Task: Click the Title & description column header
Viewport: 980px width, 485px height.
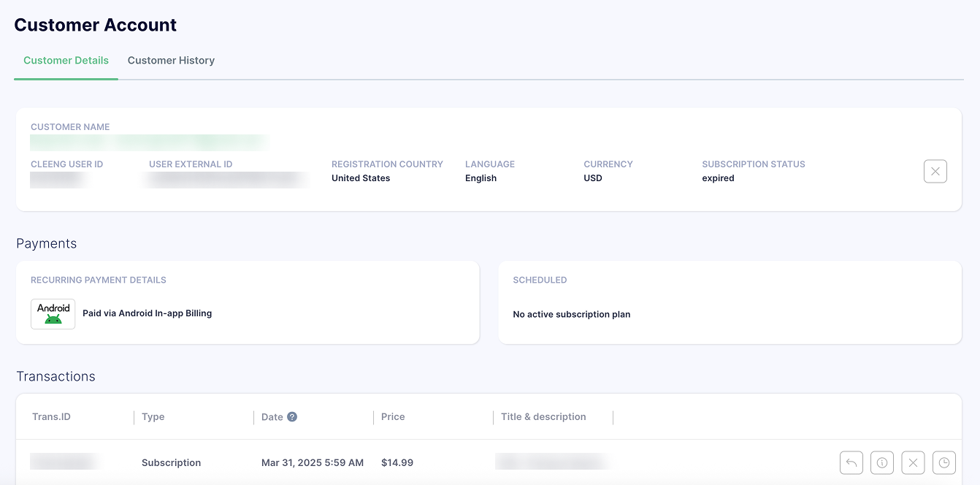Action: [x=543, y=417]
